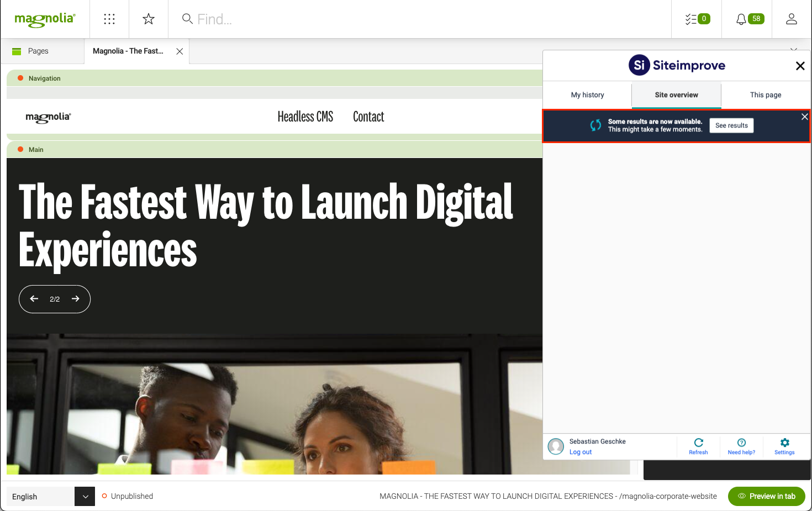812x511 pixels.
Task: Click the favorites star icon
Action: (149, 19)
